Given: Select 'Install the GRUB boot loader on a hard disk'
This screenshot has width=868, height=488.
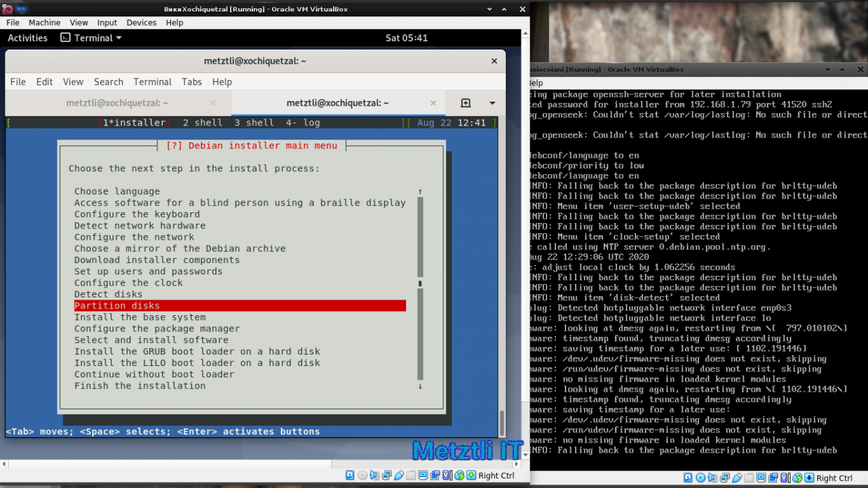Looking at the screenshot, I should (x=197, y=351).
